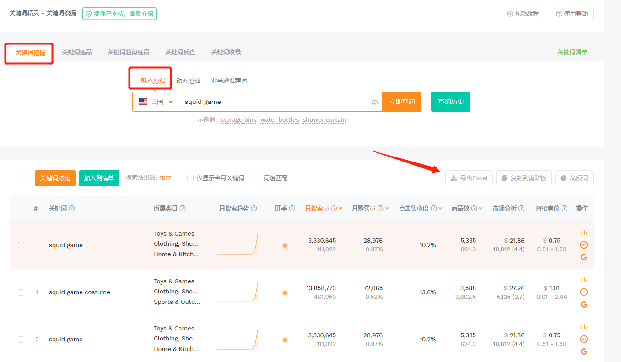Click orange season dot in squid game costume row
This screenshot has height=362, width=621.
(x=285, y=293)
